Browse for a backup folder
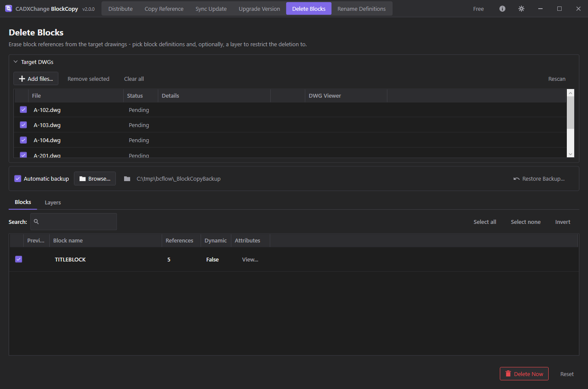588x389 pixels. (x=95, y=179)
